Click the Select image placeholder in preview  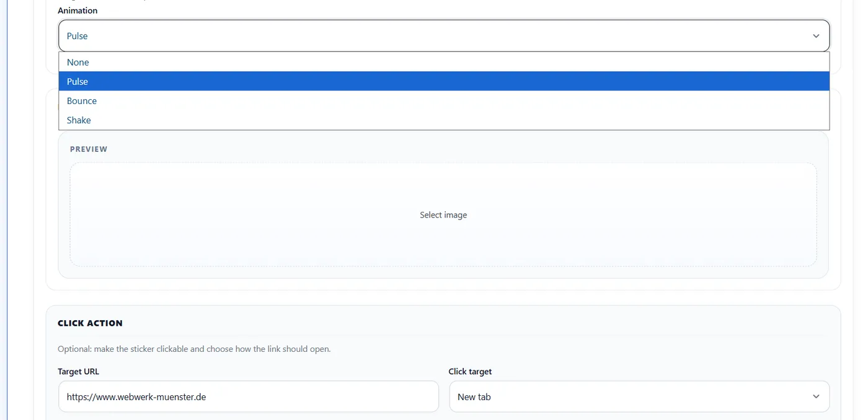tap(443, 215)
